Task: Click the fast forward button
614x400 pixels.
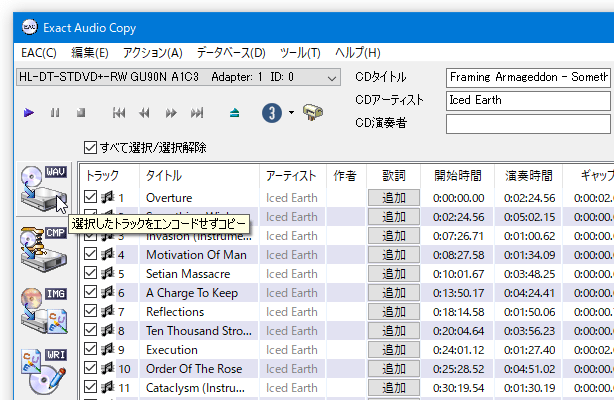Action: (171, 113)
